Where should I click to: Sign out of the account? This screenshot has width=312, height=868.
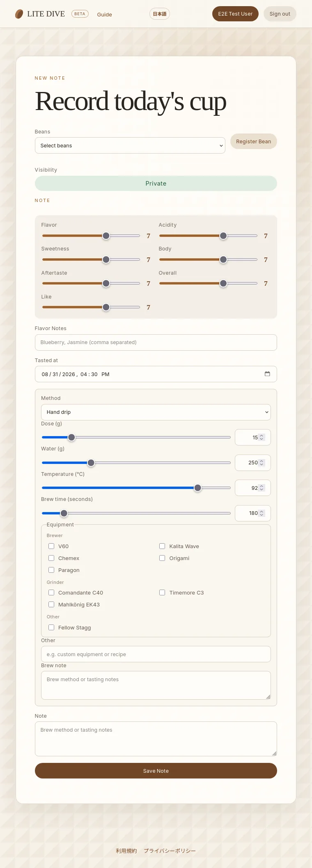tap(280, 14)
